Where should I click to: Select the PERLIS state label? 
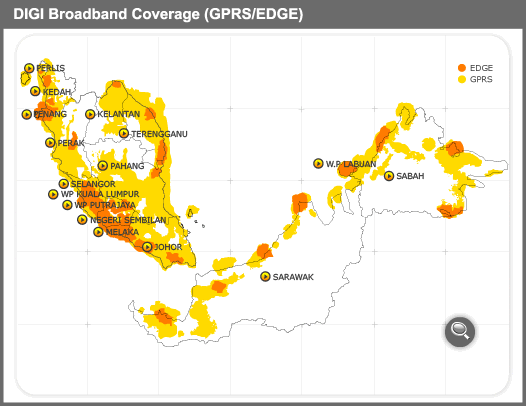[x=51, y=68]
